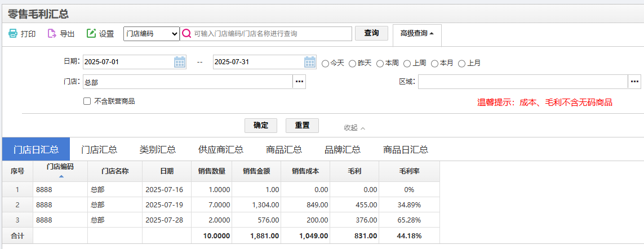Collapse the 高级查询 advanced query panel
The width and height of the screenshot is (644, 249).
(x=418, y=34)
